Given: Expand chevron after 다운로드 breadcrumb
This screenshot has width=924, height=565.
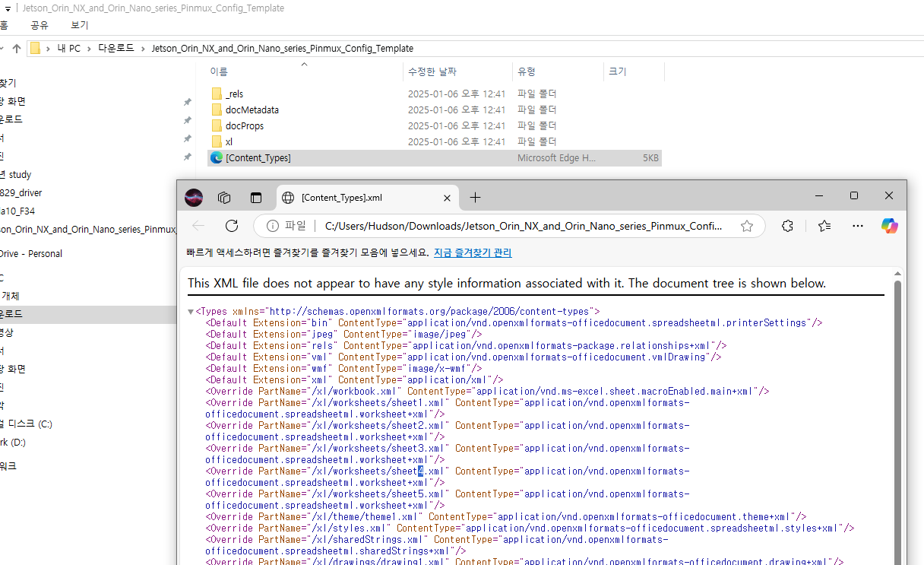Looking at the screenshot, I should tap(142, 48).
